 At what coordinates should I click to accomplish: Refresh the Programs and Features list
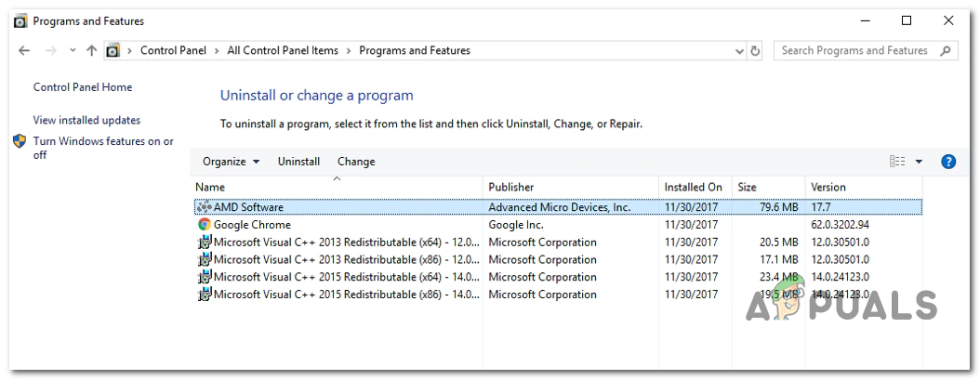click(755, 51)
